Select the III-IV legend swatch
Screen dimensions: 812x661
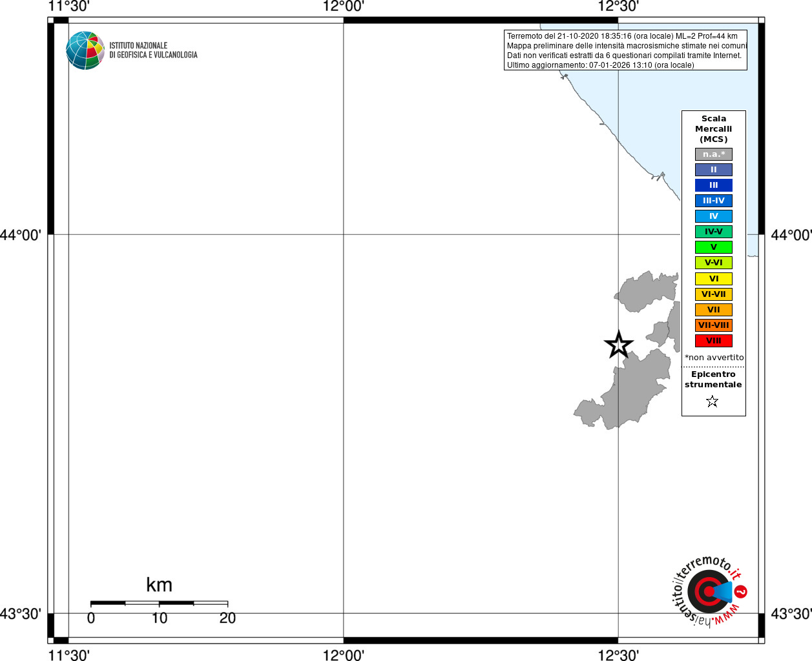click(714, 201)
